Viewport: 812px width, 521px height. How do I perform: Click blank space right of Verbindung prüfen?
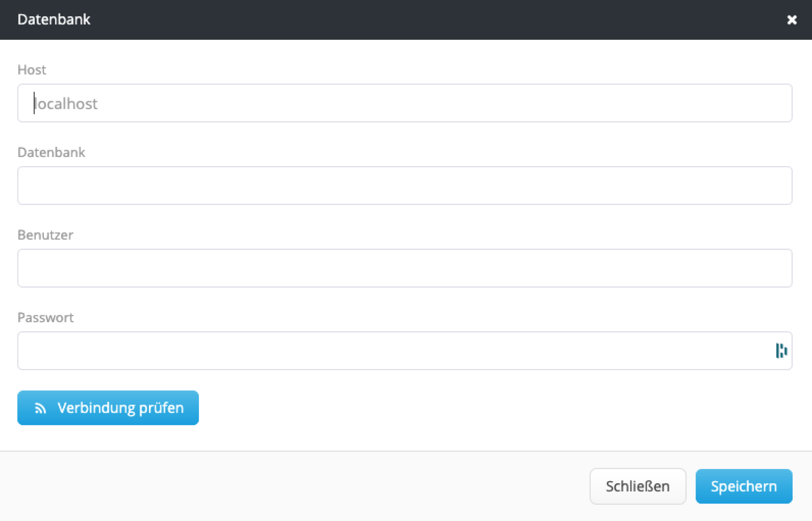coord(447,408)
